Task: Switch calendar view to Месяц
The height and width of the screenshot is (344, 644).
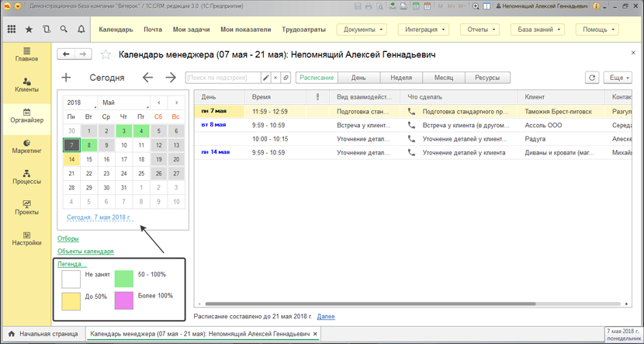Action: (x=444, y=78)
